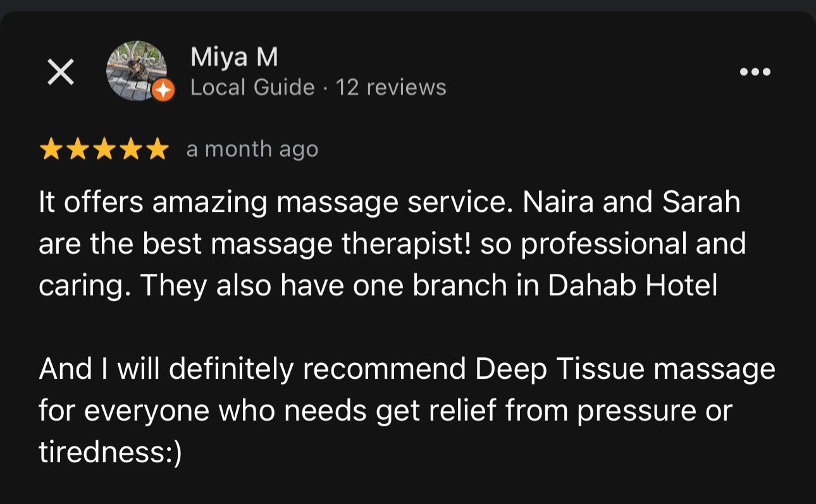Select the third yellow rating star

[x=104, y=150]
